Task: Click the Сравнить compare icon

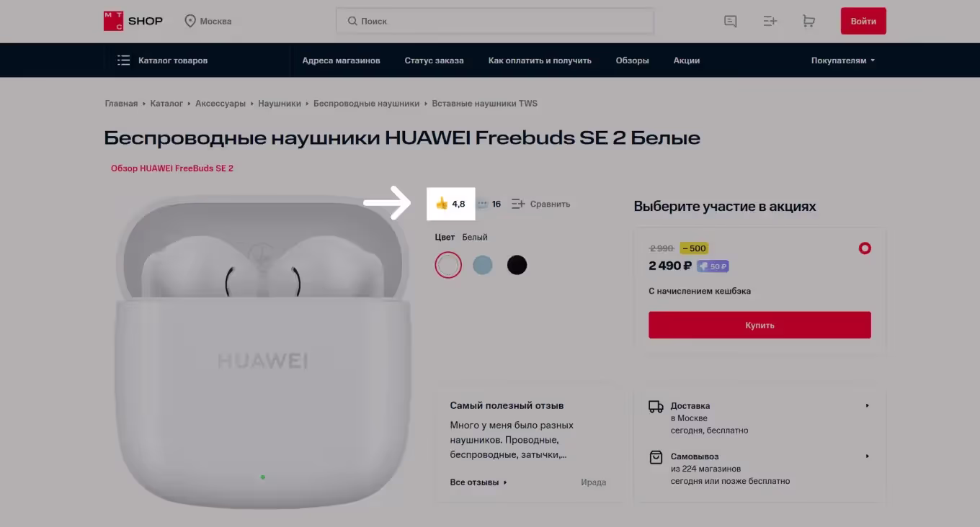Action: tap(518, 204)
